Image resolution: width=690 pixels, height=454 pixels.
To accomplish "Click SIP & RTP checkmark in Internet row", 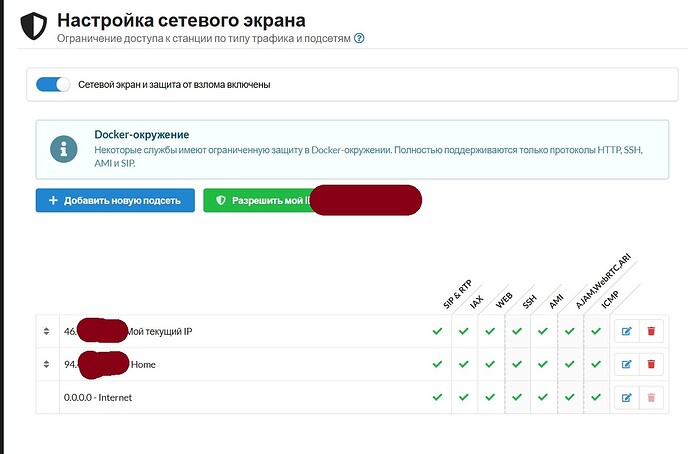I will click(437, 397).
